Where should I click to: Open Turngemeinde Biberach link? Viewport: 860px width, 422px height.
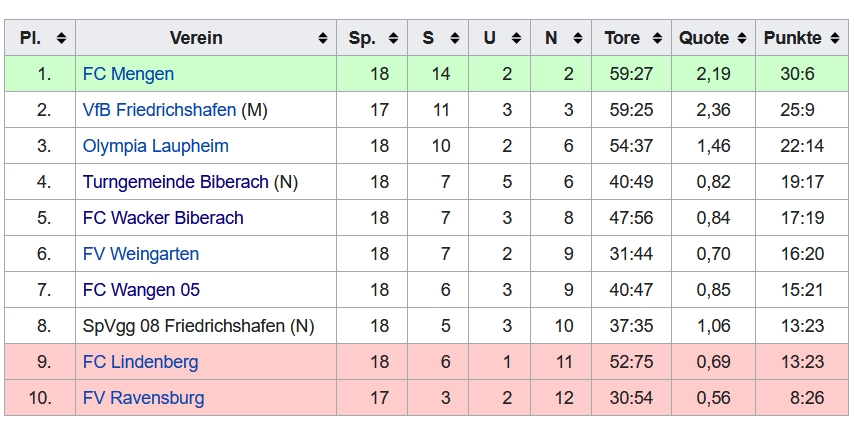click(x=176, y=182)
